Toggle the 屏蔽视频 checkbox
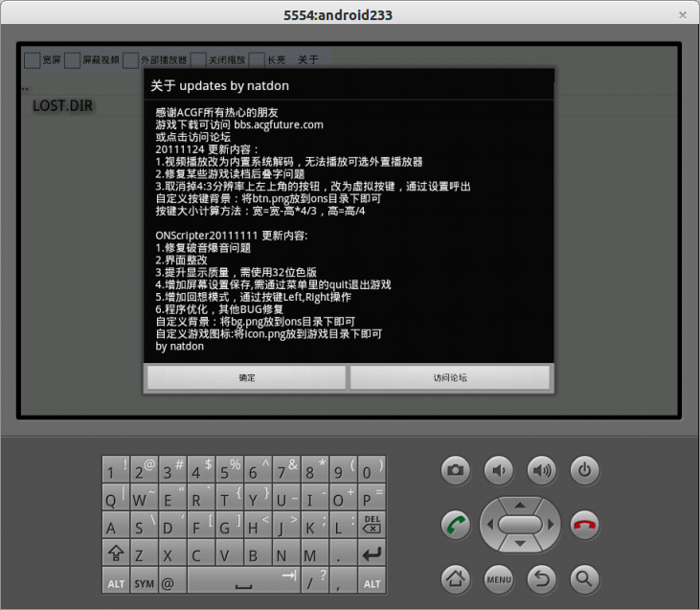 pos(73,60)
